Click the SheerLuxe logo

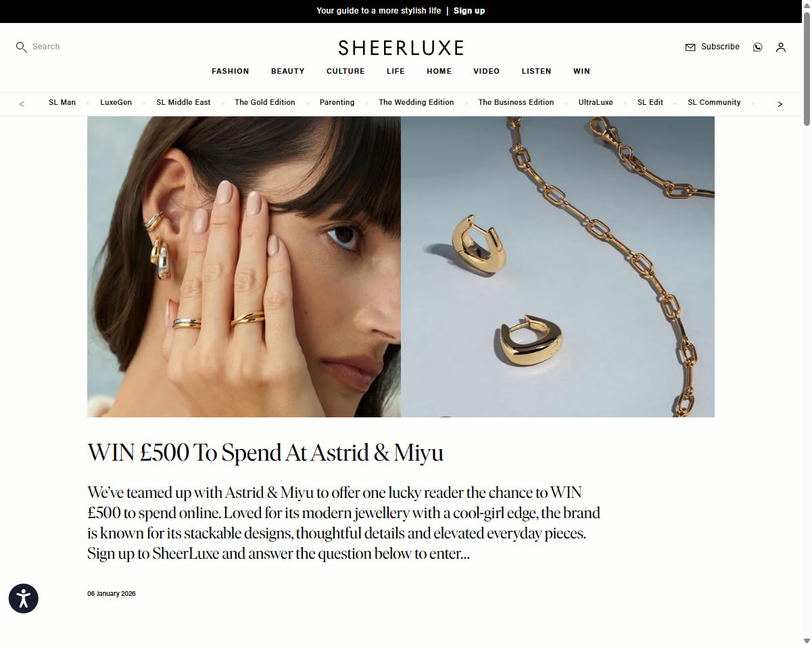[401, 47]
